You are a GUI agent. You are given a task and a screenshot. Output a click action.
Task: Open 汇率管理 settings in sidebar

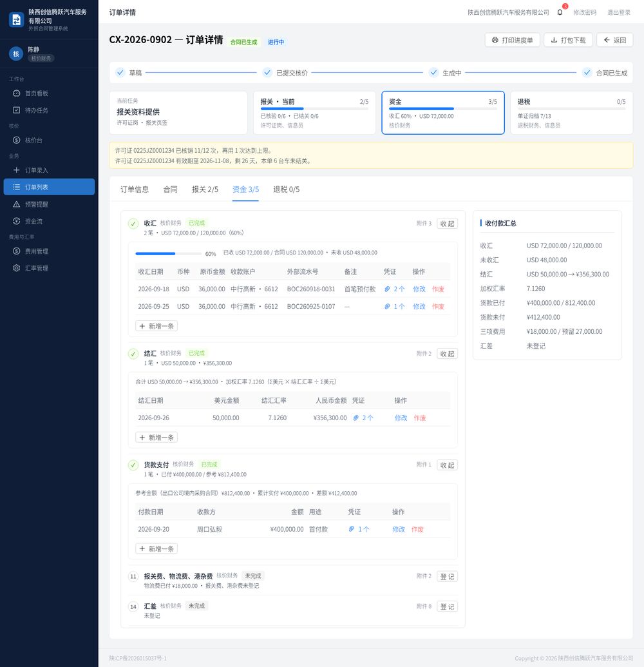coord(49,268)
